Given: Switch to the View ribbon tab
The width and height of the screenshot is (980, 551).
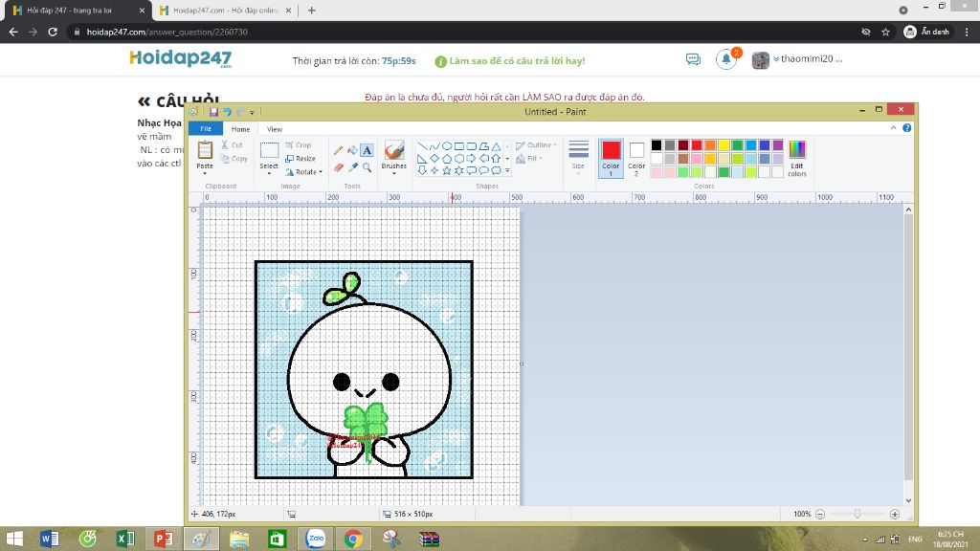Looking at the screenshot, I should pos(275,129).
